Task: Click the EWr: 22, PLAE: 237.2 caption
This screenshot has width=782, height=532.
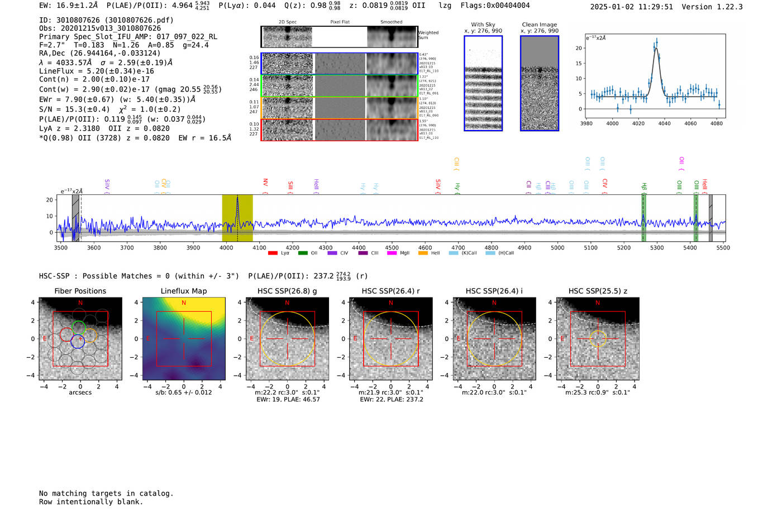Action: (x=392, y=400)
